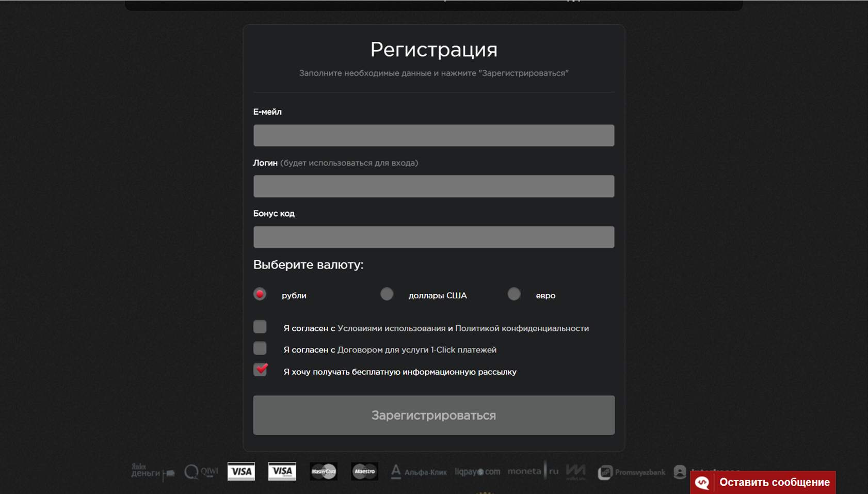Select рубли as the currency
868x494 pixels.
click(260, 294)
